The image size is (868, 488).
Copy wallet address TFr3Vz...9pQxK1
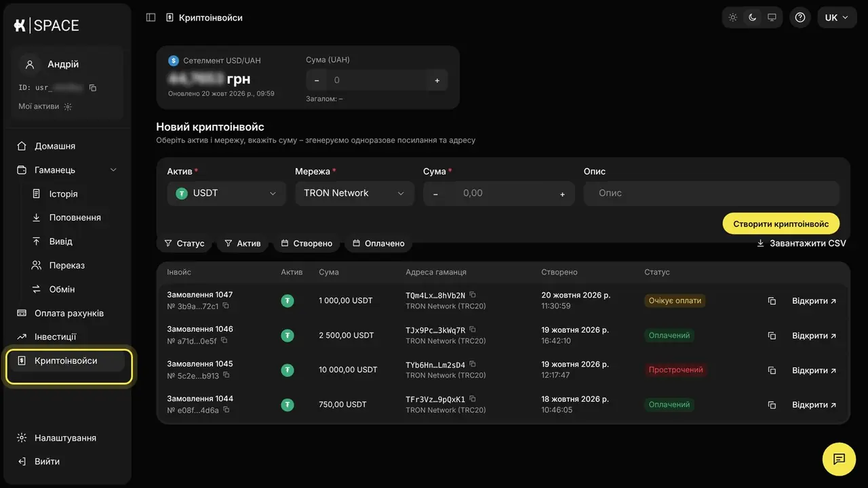[x=473, y=399]
